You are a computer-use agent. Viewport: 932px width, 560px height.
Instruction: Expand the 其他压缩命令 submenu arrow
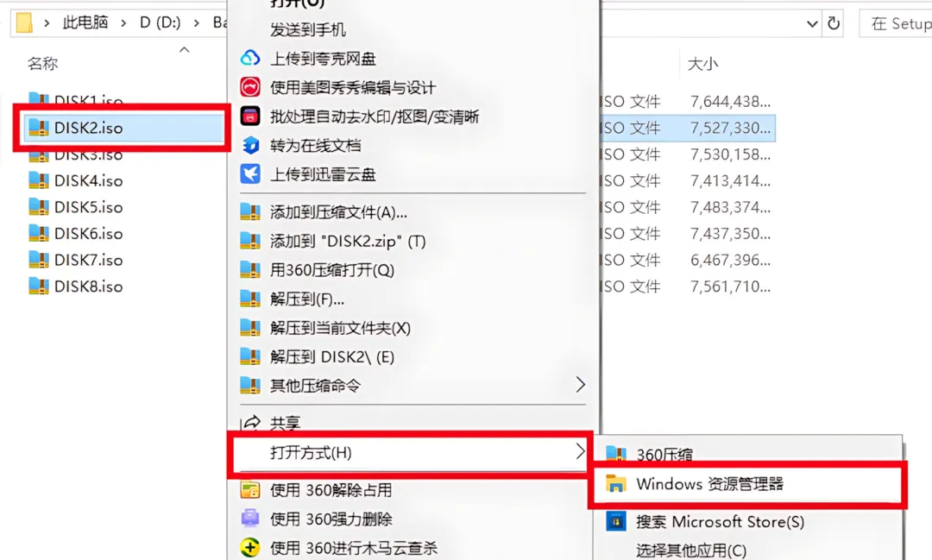[x=580, y=385]
